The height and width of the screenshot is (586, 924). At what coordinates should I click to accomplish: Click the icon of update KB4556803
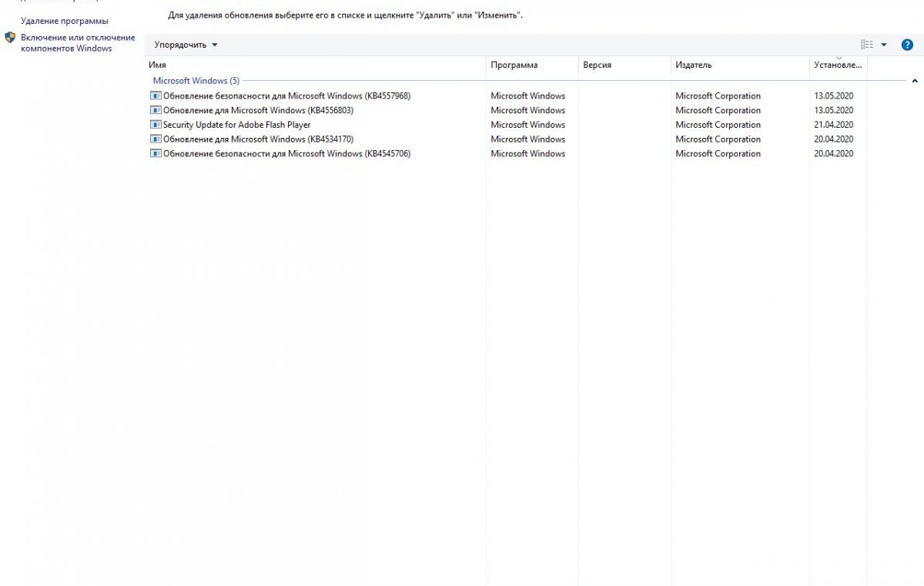(156, 110)
